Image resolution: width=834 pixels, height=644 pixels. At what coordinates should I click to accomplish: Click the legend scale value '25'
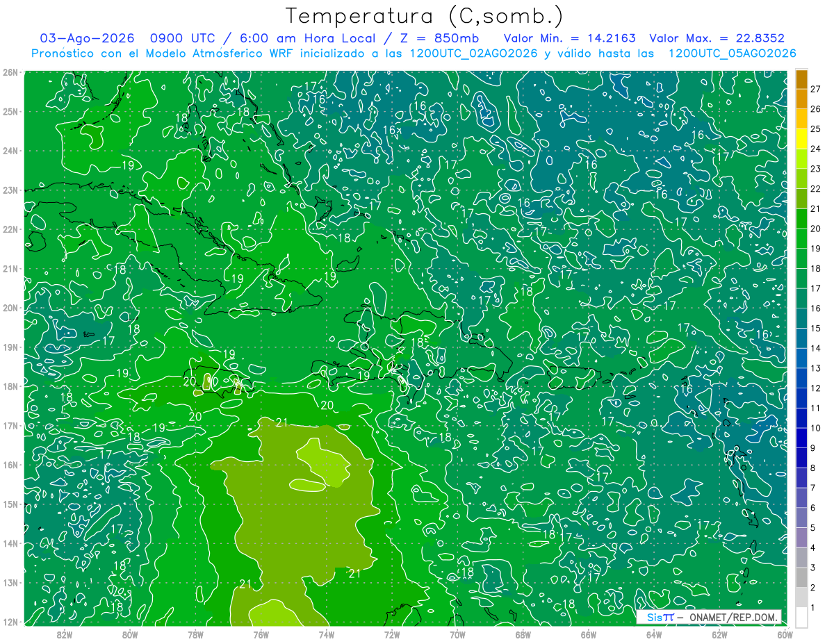coord(815,129)
